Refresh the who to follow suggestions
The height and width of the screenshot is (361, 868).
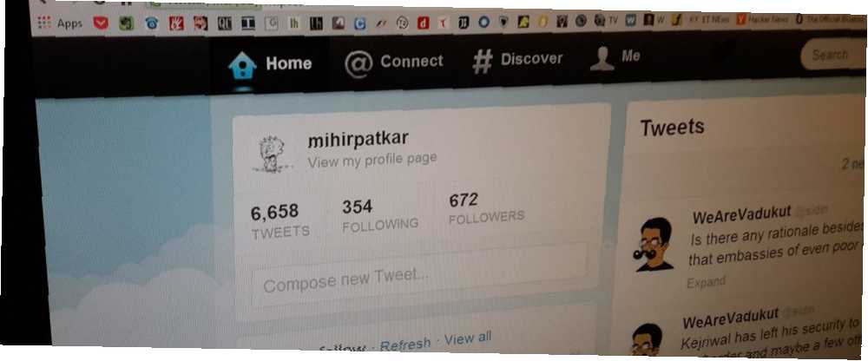point(405,344)
